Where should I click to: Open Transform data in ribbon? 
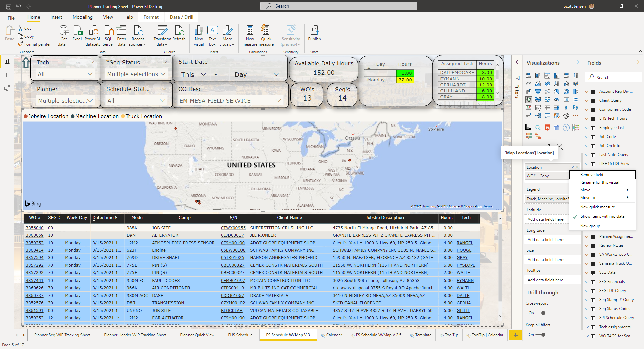162,36
